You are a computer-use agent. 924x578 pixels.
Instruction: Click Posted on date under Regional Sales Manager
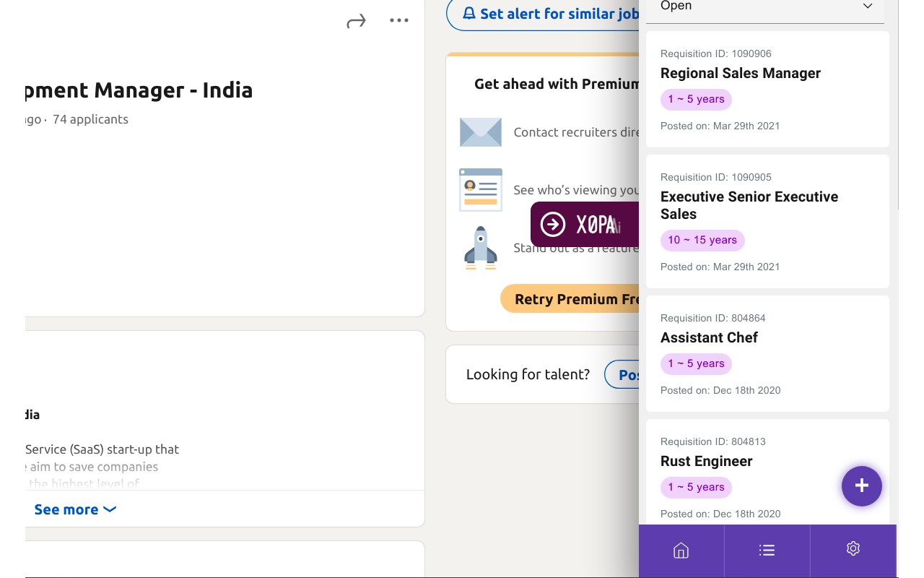coord(720,126)
